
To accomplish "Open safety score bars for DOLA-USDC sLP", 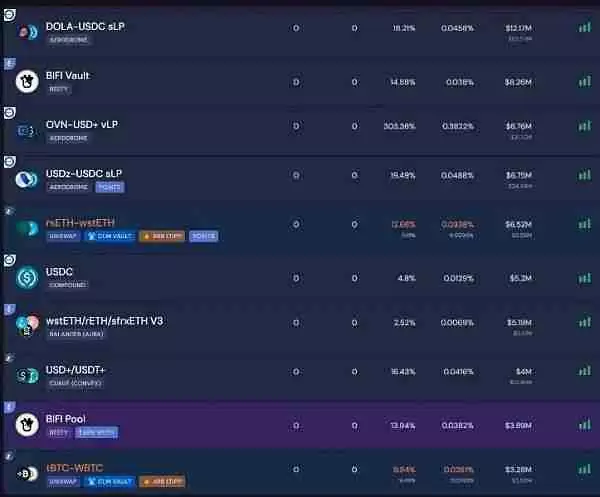I will [584, 27].
